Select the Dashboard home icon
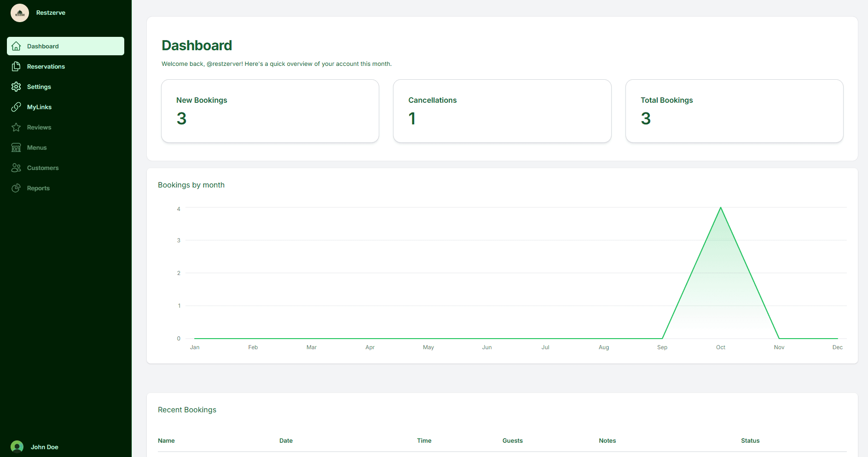Image resolution: width=868 pixels, height=457 pixels. [16, 46]
